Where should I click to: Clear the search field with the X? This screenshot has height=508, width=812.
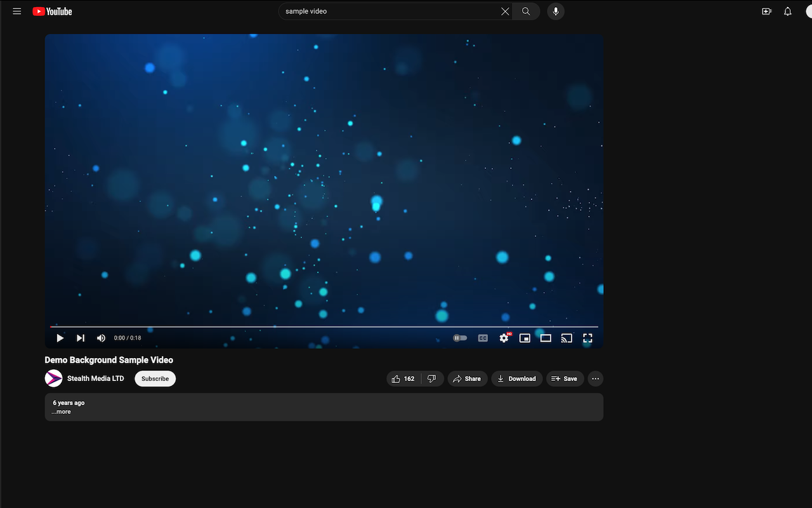point(504,11)
